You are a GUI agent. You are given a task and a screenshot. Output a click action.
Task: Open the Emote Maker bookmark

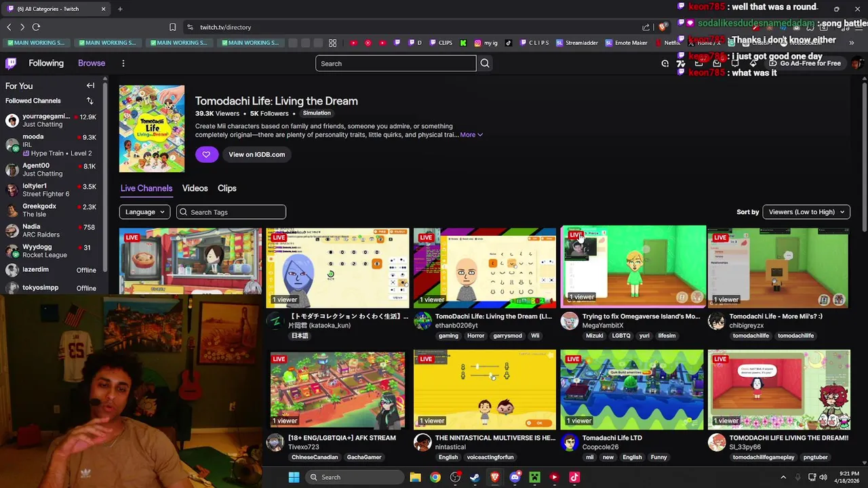click(627, 43)
